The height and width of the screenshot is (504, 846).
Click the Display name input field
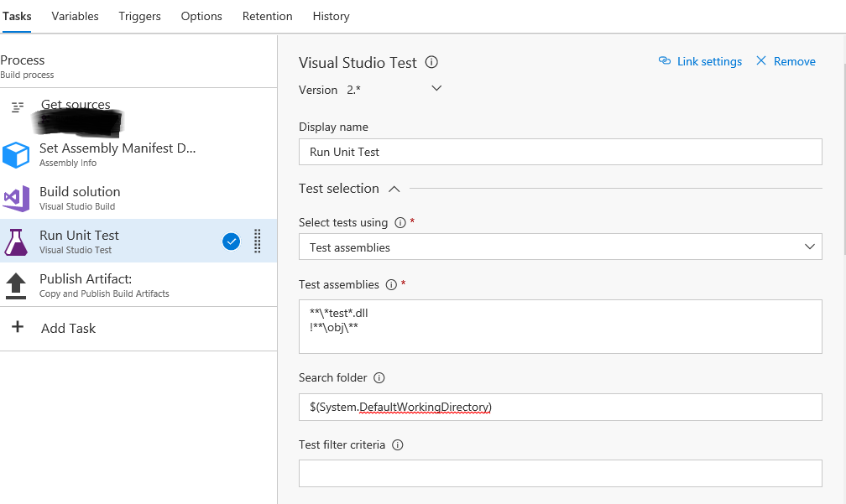pyautogui.click(x=560, y=152)
